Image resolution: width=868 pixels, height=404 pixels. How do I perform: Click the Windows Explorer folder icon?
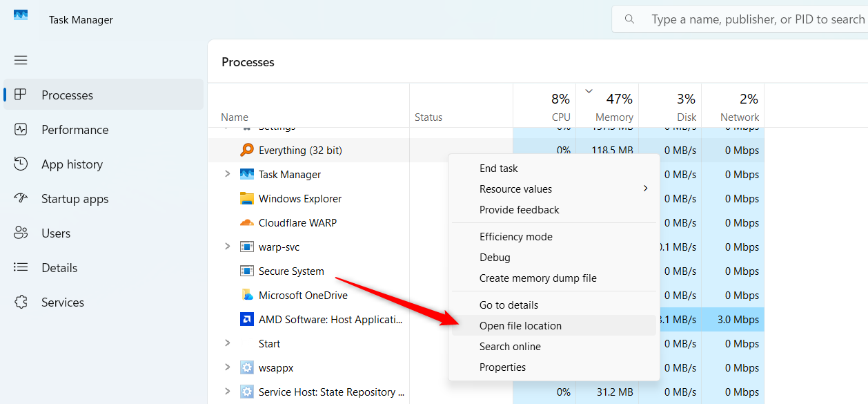(247, 198)
